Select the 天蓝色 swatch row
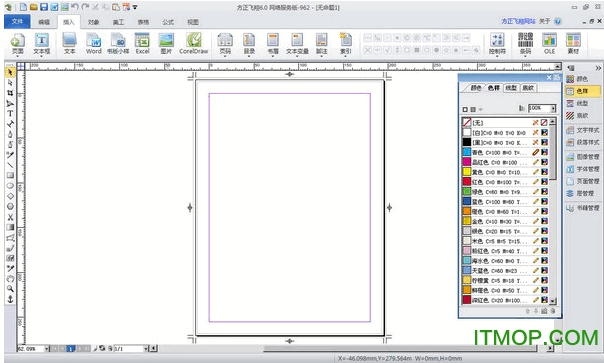The width and height of the screenshot is (604, 363). [506, 271]
